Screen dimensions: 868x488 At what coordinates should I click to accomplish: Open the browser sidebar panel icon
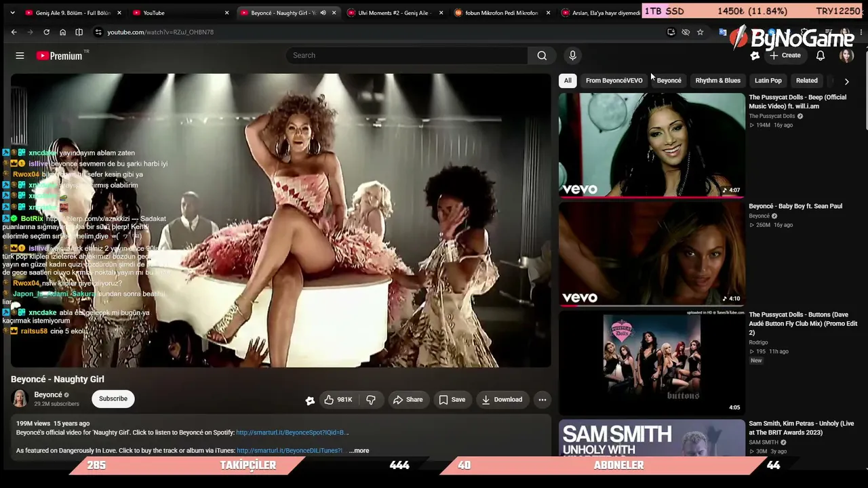tap(79, 32)
